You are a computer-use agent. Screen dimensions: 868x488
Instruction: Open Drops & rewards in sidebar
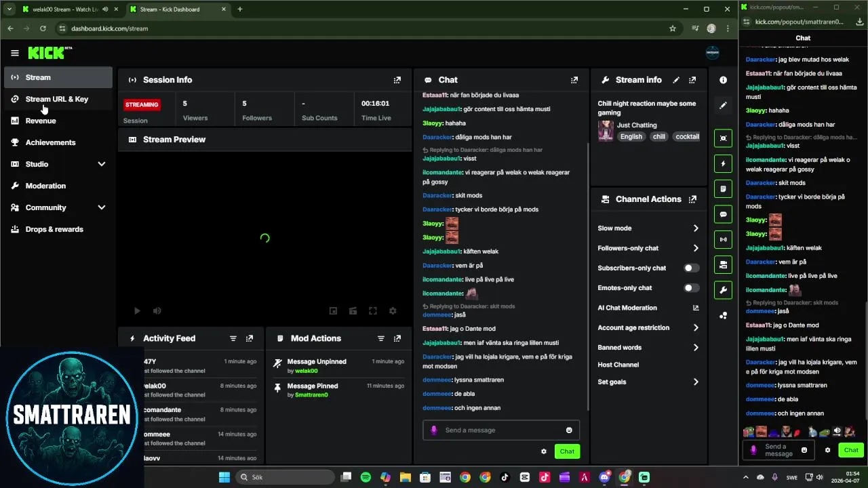58,229
